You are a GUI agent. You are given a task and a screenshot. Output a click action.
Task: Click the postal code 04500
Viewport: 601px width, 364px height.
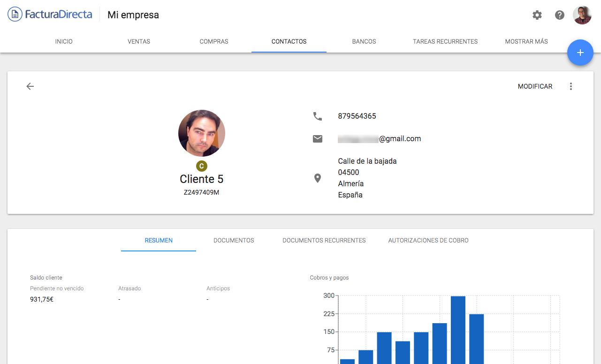coord(349,172)
